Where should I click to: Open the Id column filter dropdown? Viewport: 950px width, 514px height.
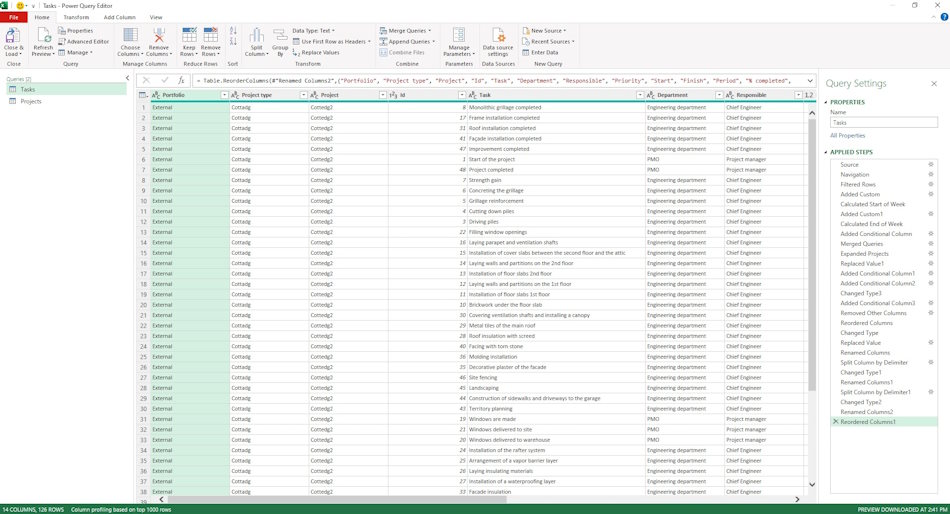[462, 95]
